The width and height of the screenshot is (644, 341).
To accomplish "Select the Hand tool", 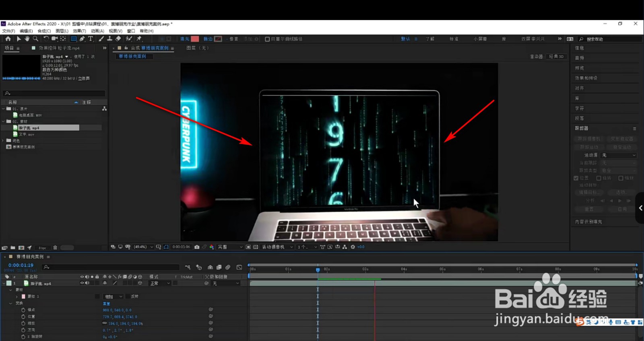I will point(27,39).
